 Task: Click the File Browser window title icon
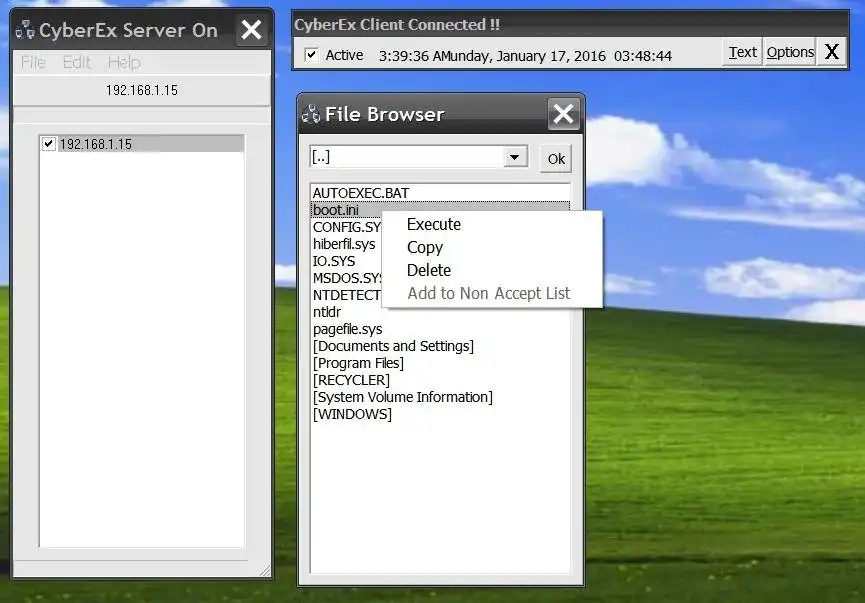point(311,114)
